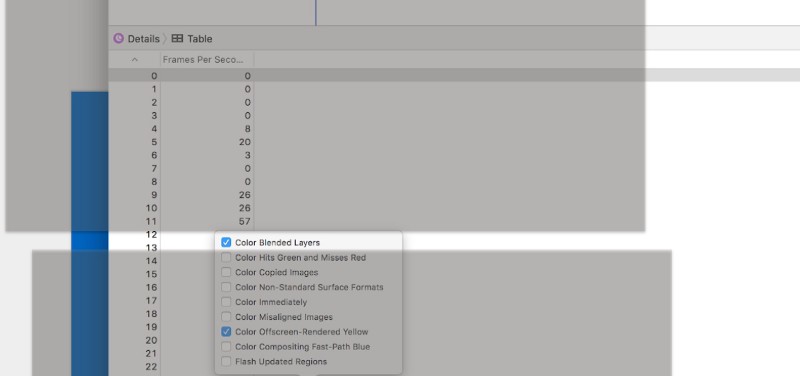The width and height of the screenshot is (800, 376).
Task: Open the Table breadcrumb menu
Action: [199, 38]
